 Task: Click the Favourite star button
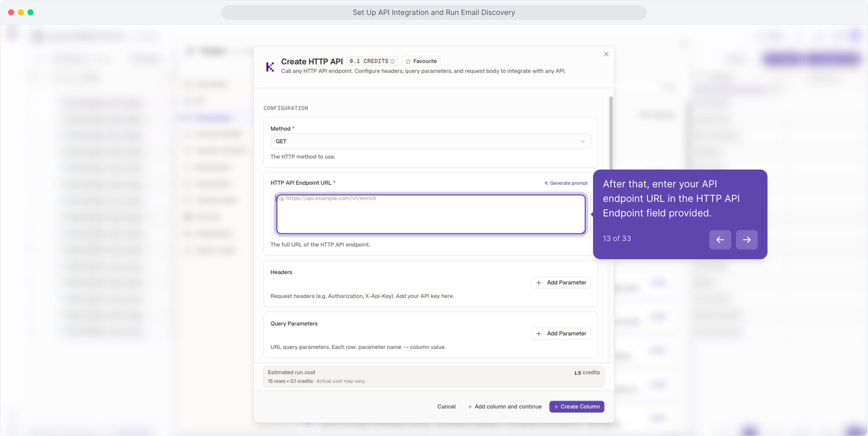(421, 61)
